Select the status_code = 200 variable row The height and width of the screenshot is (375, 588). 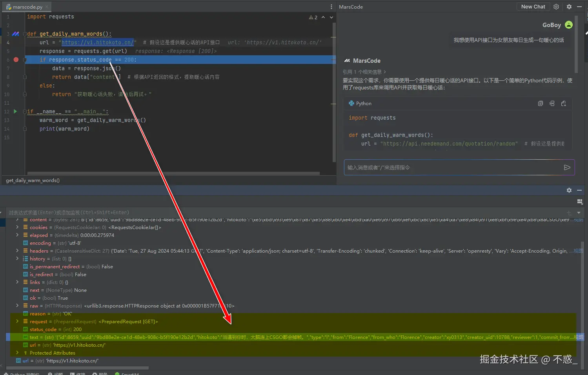click(53, 329)
